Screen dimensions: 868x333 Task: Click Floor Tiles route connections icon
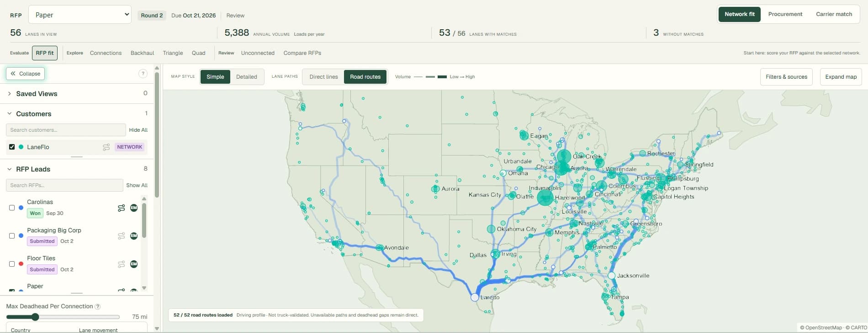click(x=121, y=264)
